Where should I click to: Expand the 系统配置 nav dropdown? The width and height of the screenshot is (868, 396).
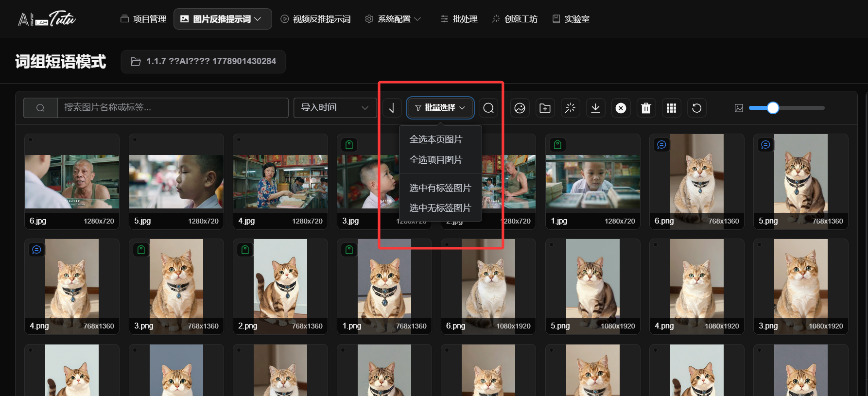click(393, 19)
